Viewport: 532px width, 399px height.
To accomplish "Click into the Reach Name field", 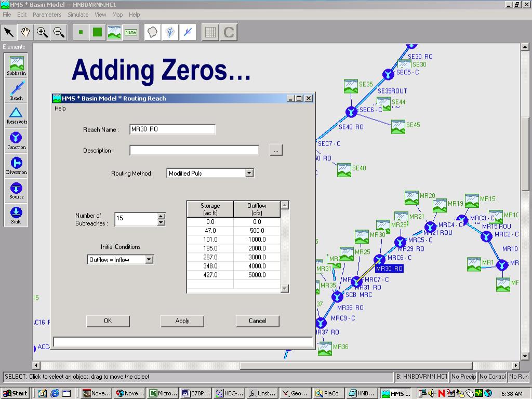I will point(172,129).
